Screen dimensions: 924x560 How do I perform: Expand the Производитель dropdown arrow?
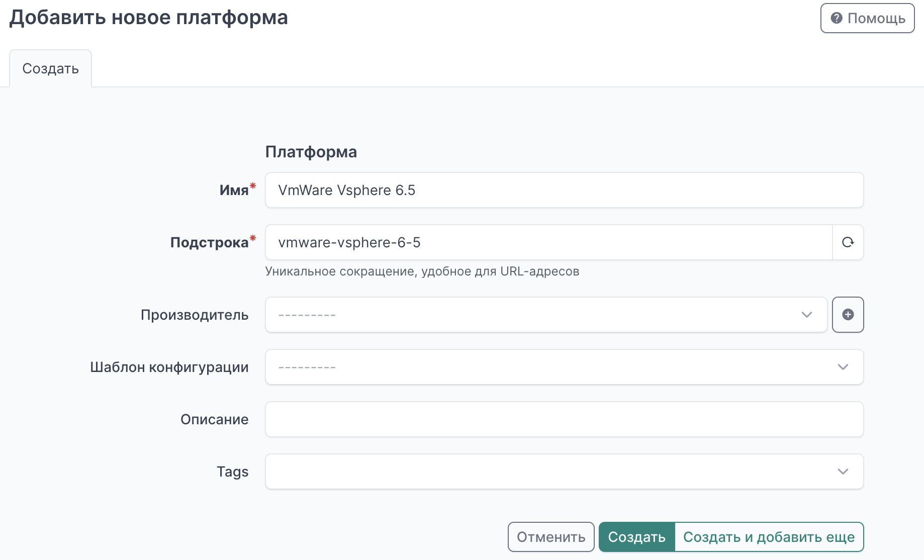click(x=806, y=315)
